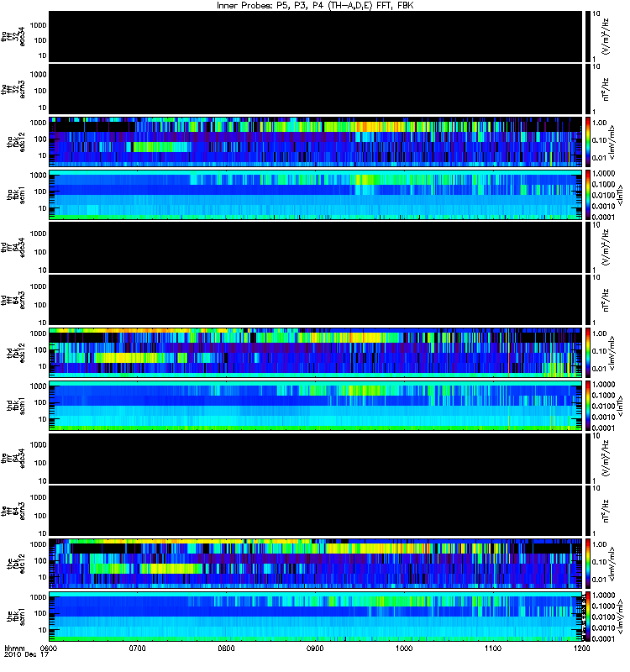Click the 0.10 color scale value of thd fbk edc12

[x=599, y=351]
